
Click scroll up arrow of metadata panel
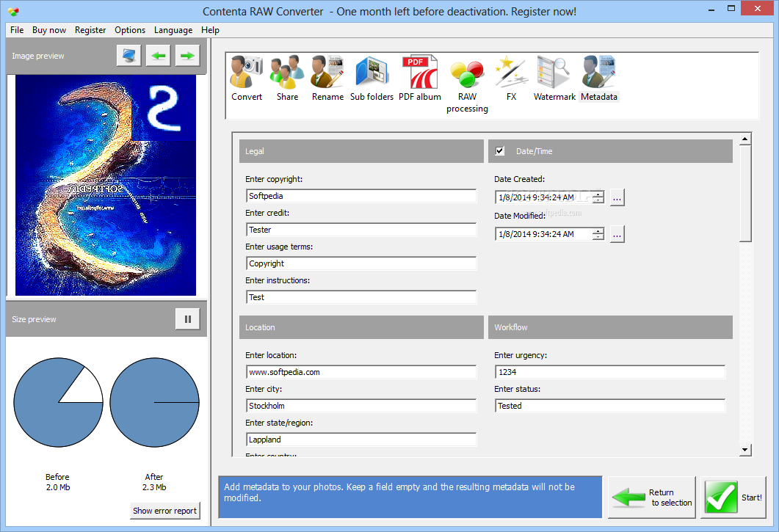point(744,139)
